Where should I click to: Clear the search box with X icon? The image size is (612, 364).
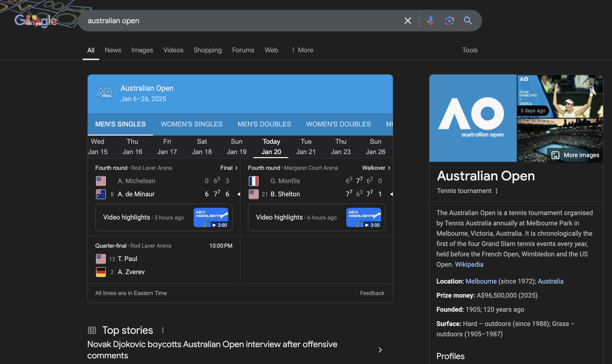click(x=408, y=21)
